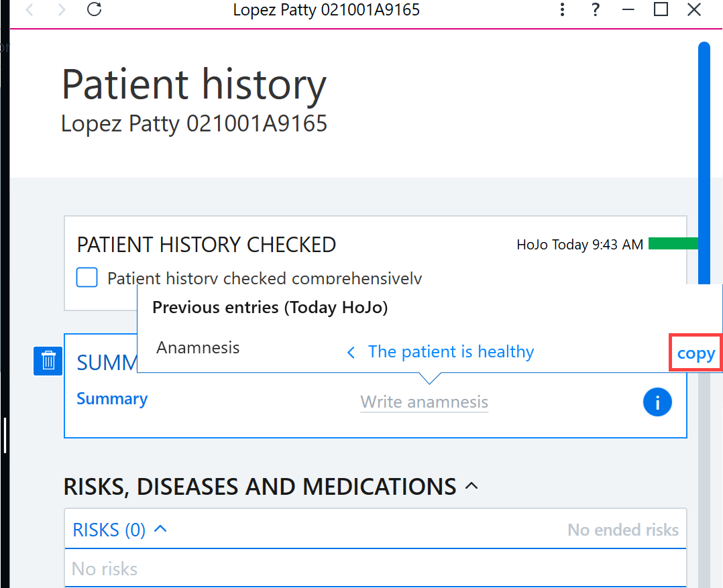This screenshot has height=588, width=723.
Task: Click the trash icon beside Summary
Action: point(48,360)
